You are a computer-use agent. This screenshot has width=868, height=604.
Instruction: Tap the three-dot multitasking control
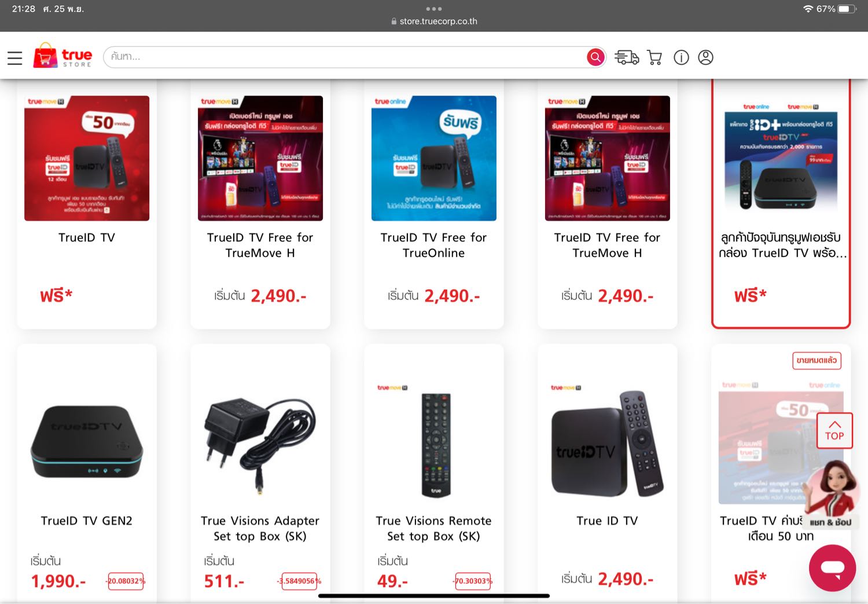point(434,9)
